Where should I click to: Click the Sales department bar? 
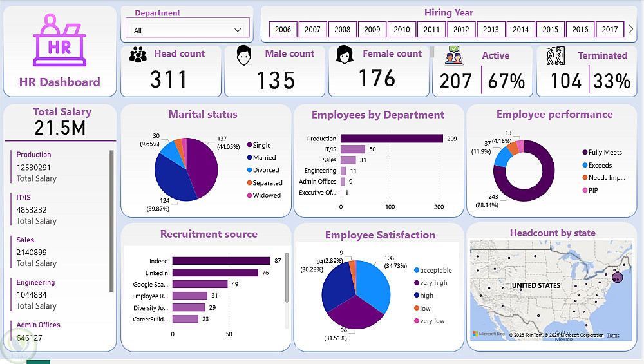click(x=348, y=160)
